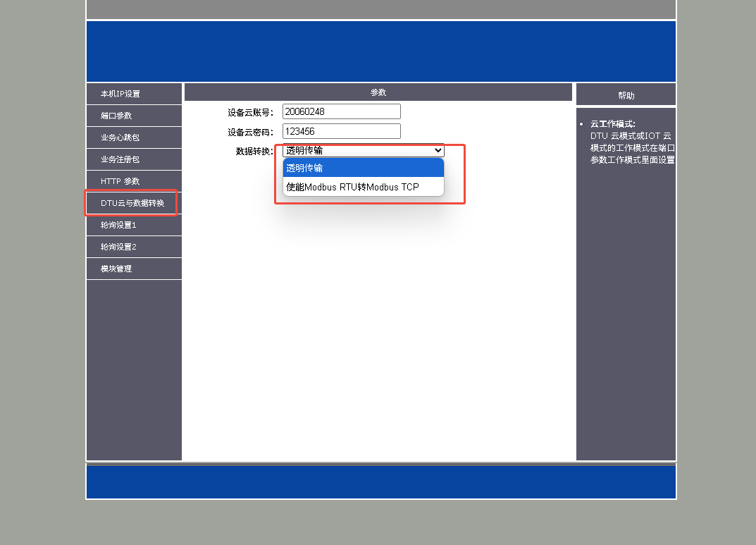
Task: Select 业务心跳包 in the sidebar
Action: (120, 137)
